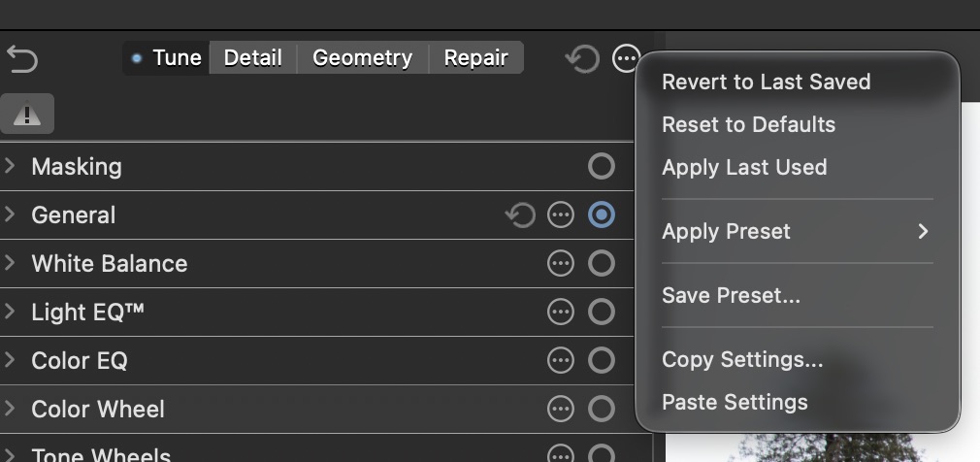Toggle the Masking group on
This screenshot has width=980, height=462.
602,167
